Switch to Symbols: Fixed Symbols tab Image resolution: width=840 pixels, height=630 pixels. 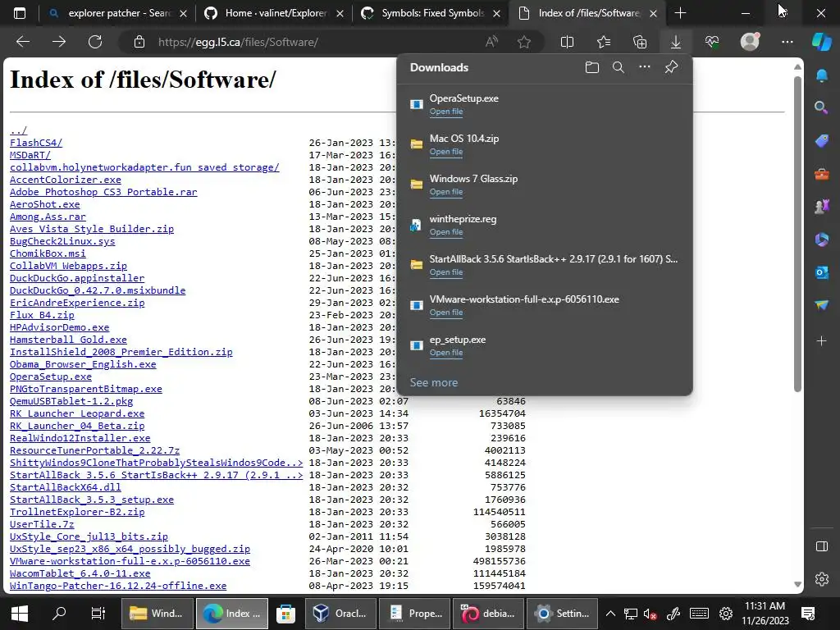click(x=430, y=13)
